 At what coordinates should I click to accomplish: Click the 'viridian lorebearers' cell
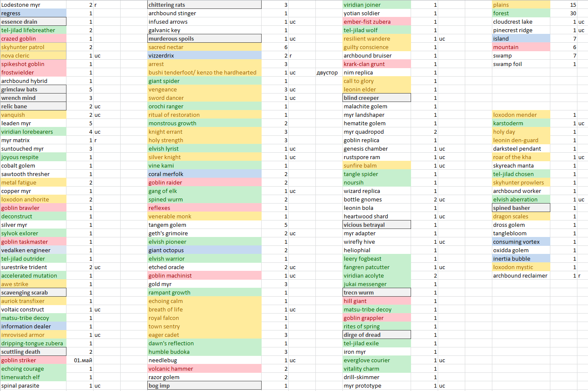tap(33, 132)
